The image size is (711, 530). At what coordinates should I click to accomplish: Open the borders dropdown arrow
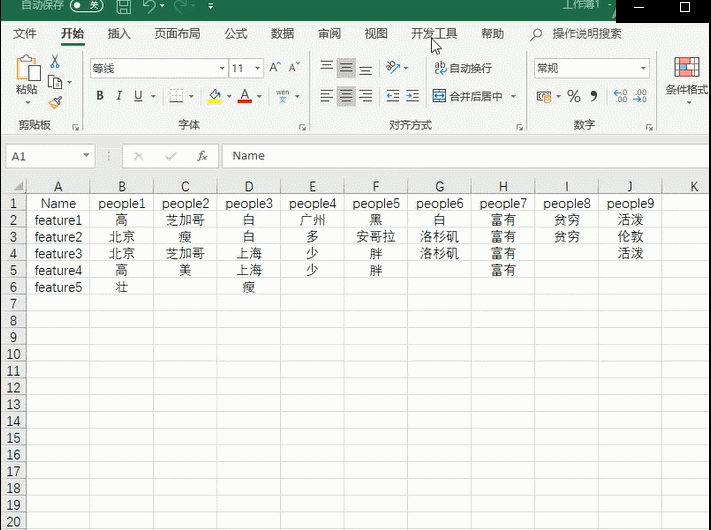point(191,96)
